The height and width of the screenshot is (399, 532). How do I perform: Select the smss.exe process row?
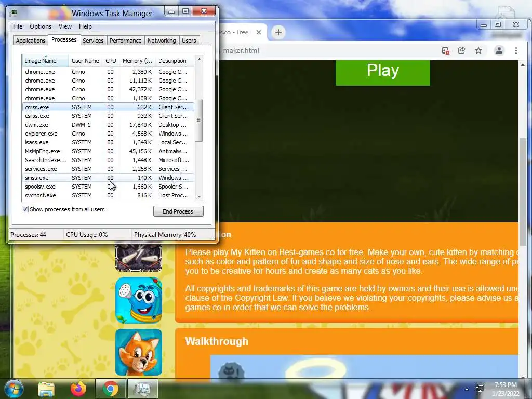point(108,178)
